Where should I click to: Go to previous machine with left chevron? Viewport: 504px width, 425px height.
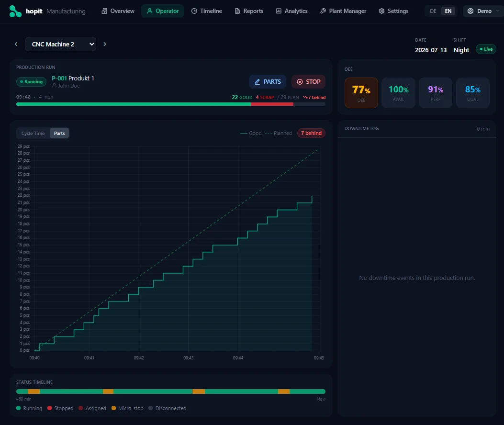click(16, 44)
